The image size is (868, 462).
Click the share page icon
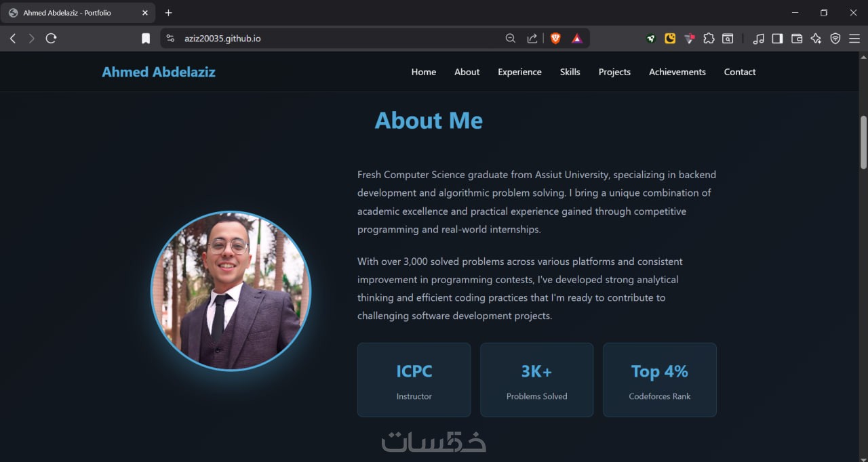(x=532, y=39)
